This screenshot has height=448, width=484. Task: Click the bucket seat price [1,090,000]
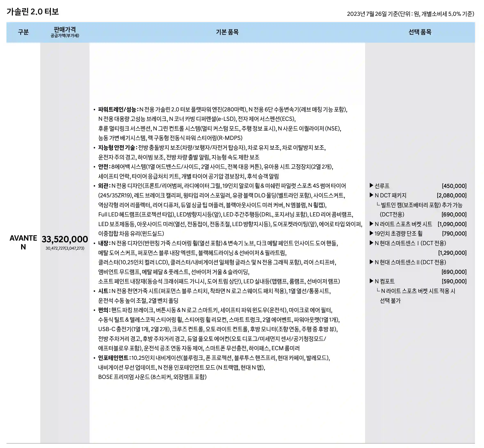452,224
